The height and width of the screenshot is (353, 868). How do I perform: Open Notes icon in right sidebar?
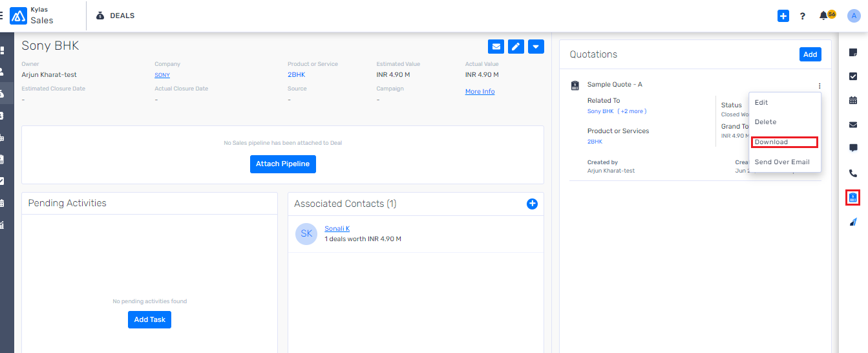click(853, 52)
